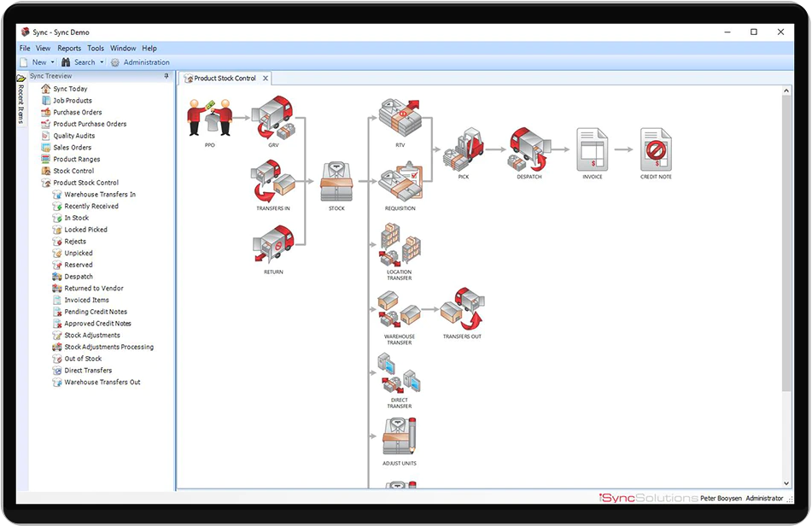Screen dimensions: 812x526
Task: Open the Transfers In icon
Action: [273, 181]
